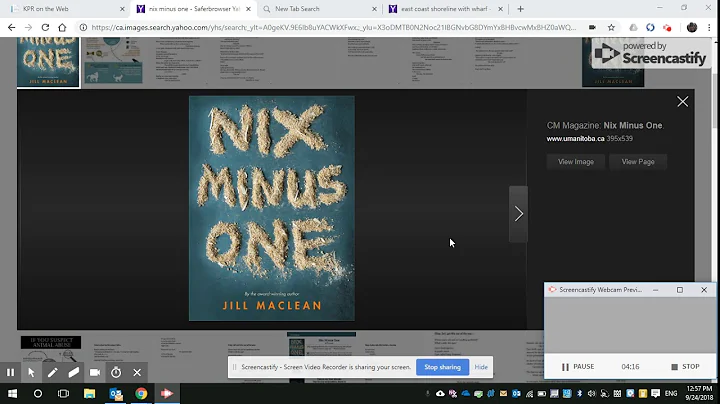This screenshot has height=404, width=720.
Task: Select the infographic thumbnail with animal silhouettes
Action: pyautogui.click(x=113, y=61)
